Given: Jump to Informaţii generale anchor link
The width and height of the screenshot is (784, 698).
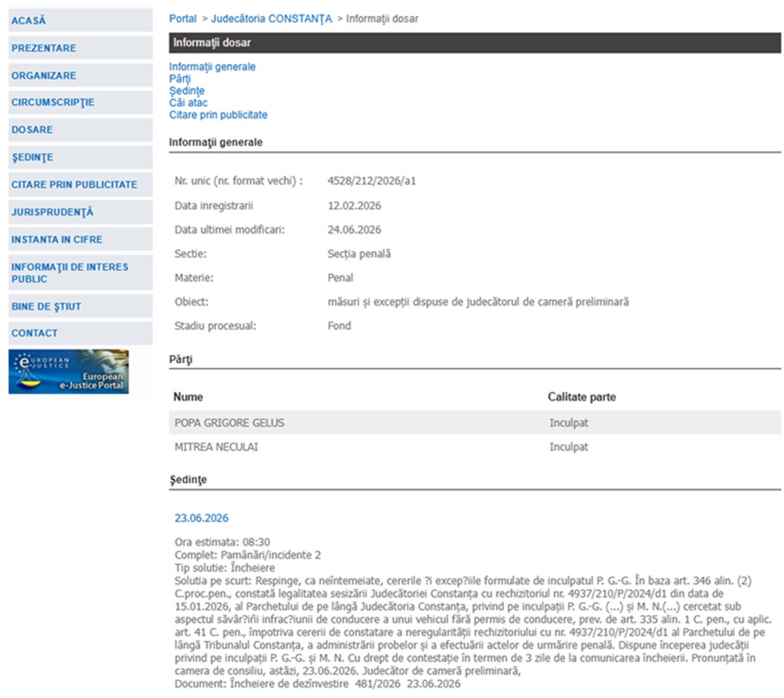Looking at the screenshot, I should click(212, 67).
